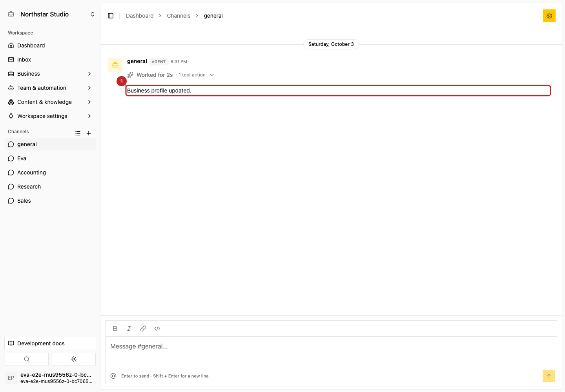Insert code block formatting
The height and width of the screenshot is (392, 565).
157,328
